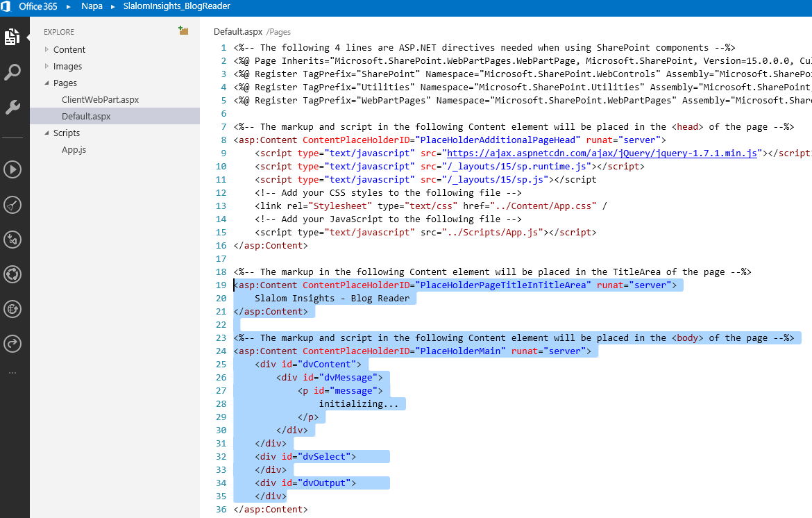Click 'PlaceHolderAdditionalPageHead' value
812x518 pixels.
pos(498,140)
